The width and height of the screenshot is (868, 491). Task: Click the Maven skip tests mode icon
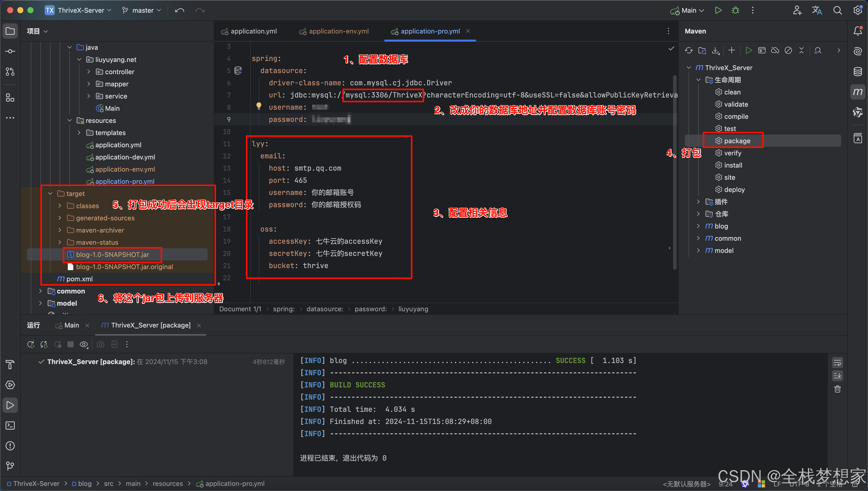(x=788, y=51)
